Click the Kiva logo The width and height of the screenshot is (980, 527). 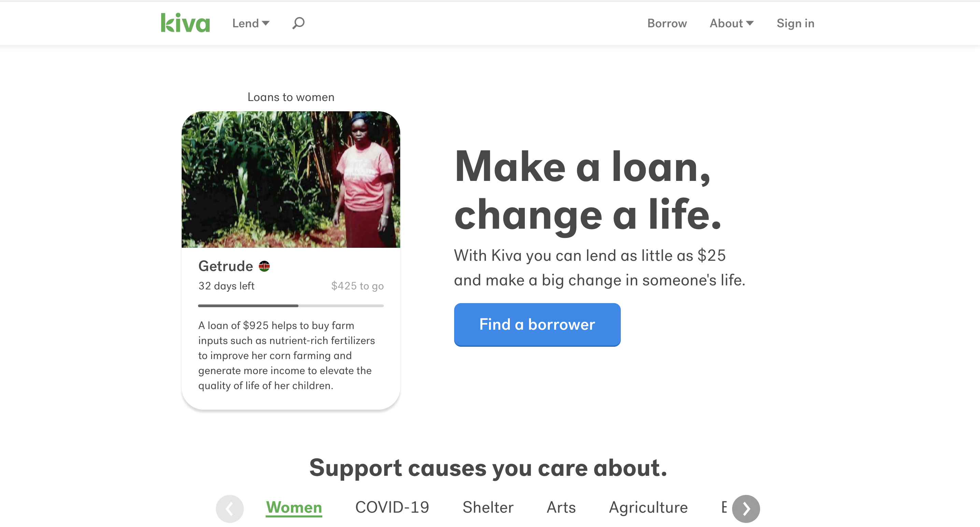coord(185,23)
